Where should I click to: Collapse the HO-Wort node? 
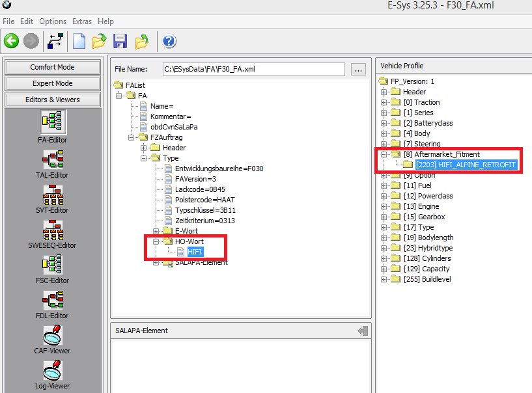(x=156, y=241)
